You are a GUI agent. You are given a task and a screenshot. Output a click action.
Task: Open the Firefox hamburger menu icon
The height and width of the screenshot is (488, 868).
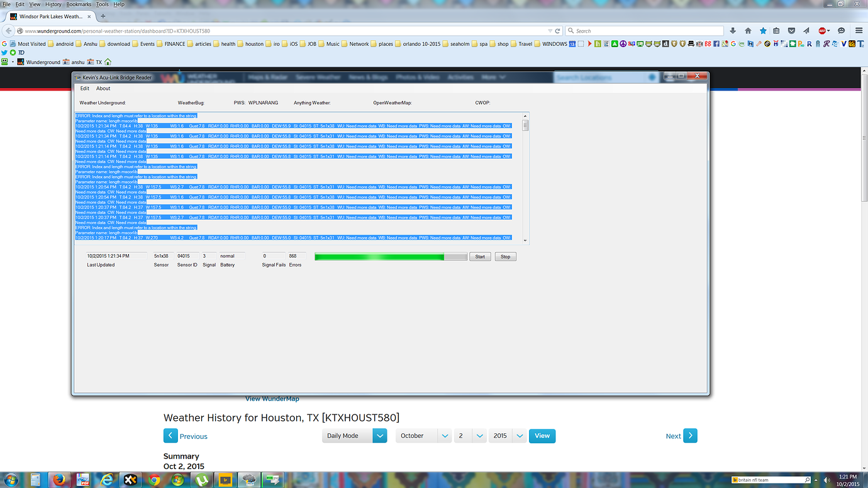pyautogui.click(x=859, y=30)
